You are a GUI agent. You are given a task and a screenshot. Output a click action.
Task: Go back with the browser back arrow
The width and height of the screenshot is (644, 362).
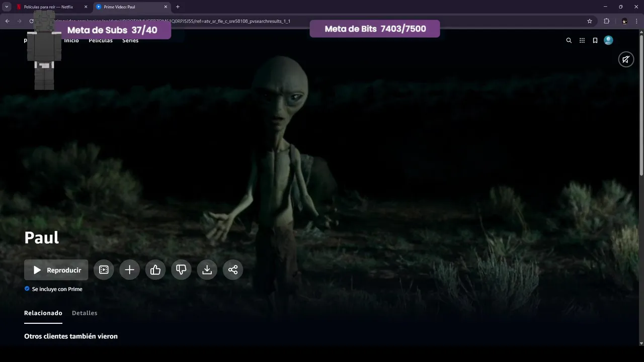pos(7,21)
